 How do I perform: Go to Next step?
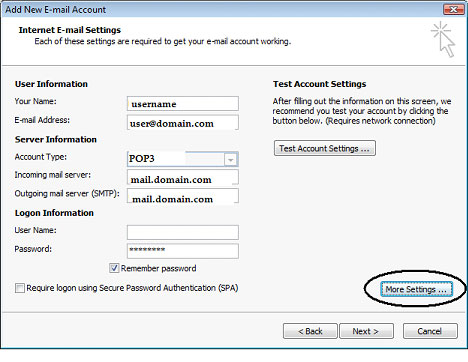366,331
